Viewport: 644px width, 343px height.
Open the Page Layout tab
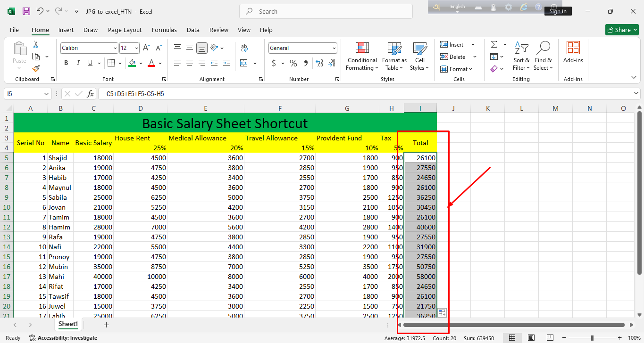tap(125, 30)
